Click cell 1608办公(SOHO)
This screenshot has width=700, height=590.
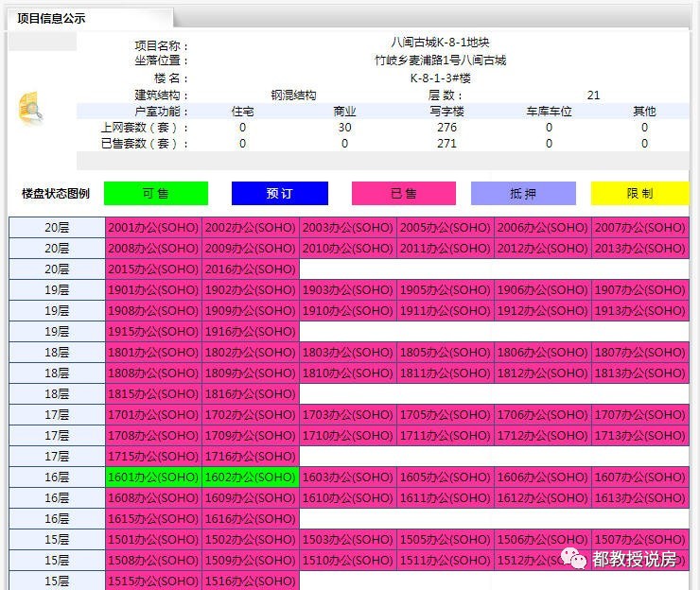[x=153, y=498]
